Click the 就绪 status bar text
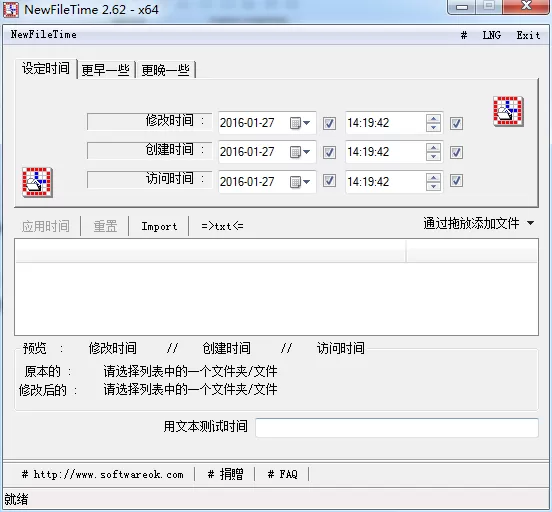The height and width of the screenshot is (512, 552). [16, 499]
